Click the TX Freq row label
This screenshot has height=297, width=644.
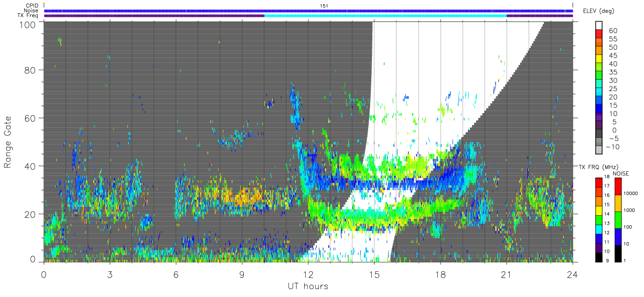click(28, 16)
